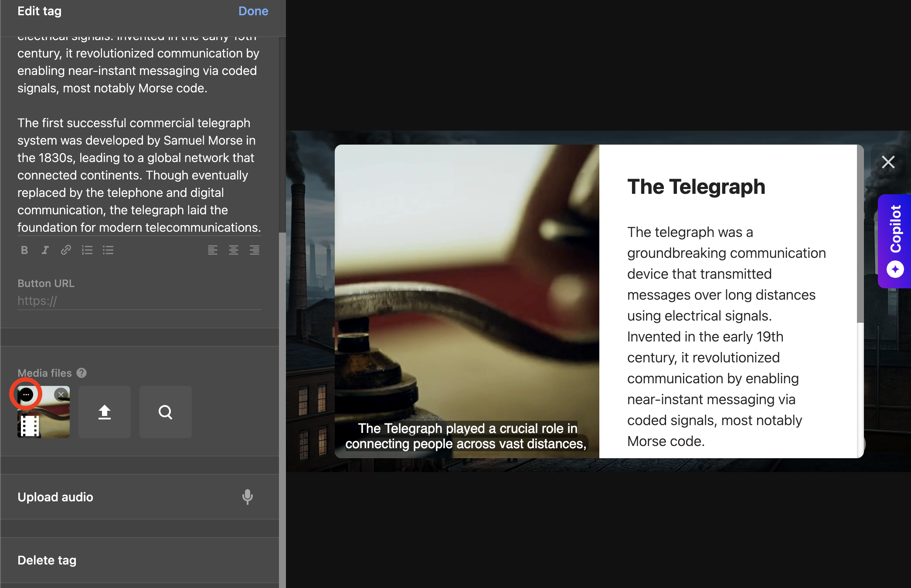Click the Copilot sparkle icon

pos(895,269)
